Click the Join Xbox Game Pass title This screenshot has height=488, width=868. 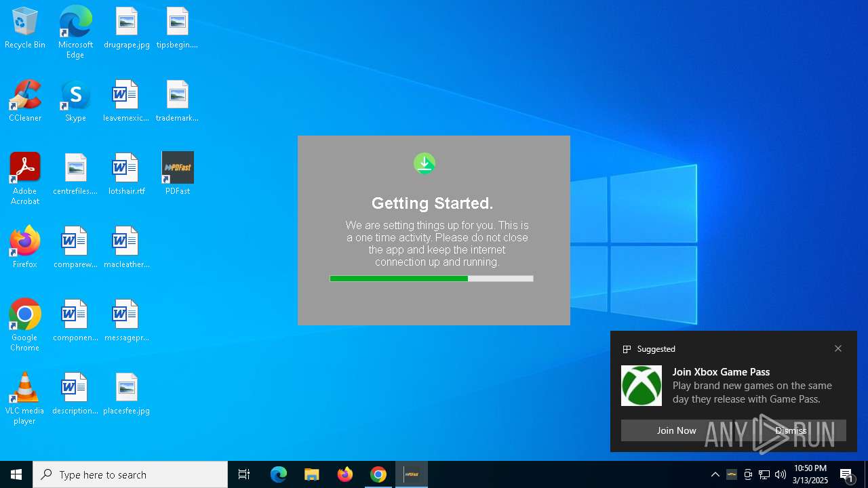pos(721,371)
